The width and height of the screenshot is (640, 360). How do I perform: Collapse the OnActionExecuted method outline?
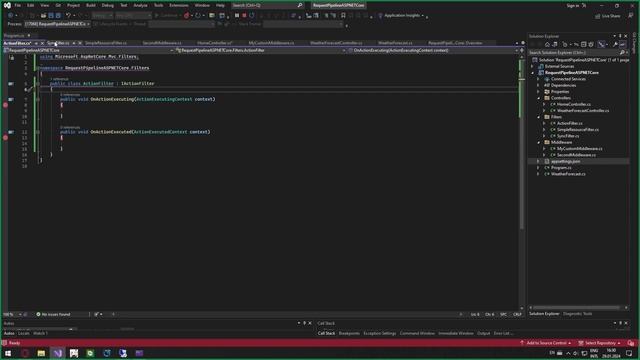[x=38, y=132]
